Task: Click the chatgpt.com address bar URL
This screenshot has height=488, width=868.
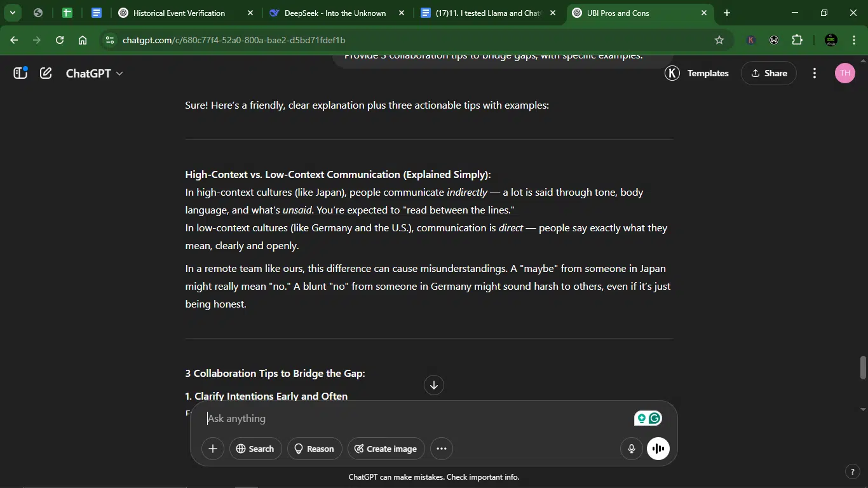Action: coord(234,40)
